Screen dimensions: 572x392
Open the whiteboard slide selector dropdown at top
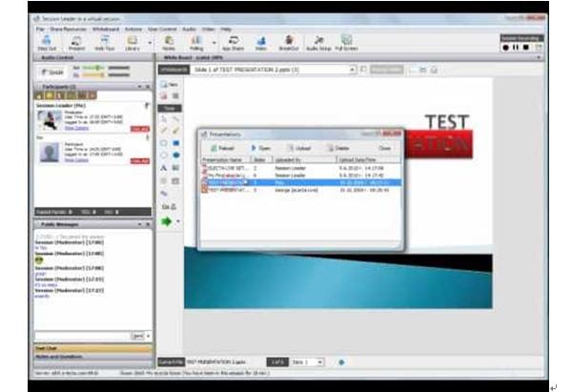click(x=353, y=70)
